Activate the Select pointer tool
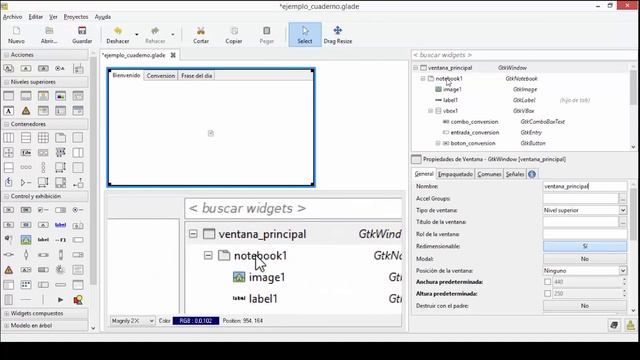The width and height of the screenshot is (640, 360). (x=305, y=35)
